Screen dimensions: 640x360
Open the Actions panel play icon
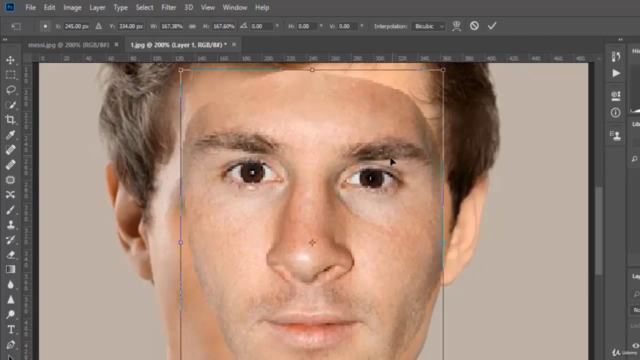click(616, 73)
